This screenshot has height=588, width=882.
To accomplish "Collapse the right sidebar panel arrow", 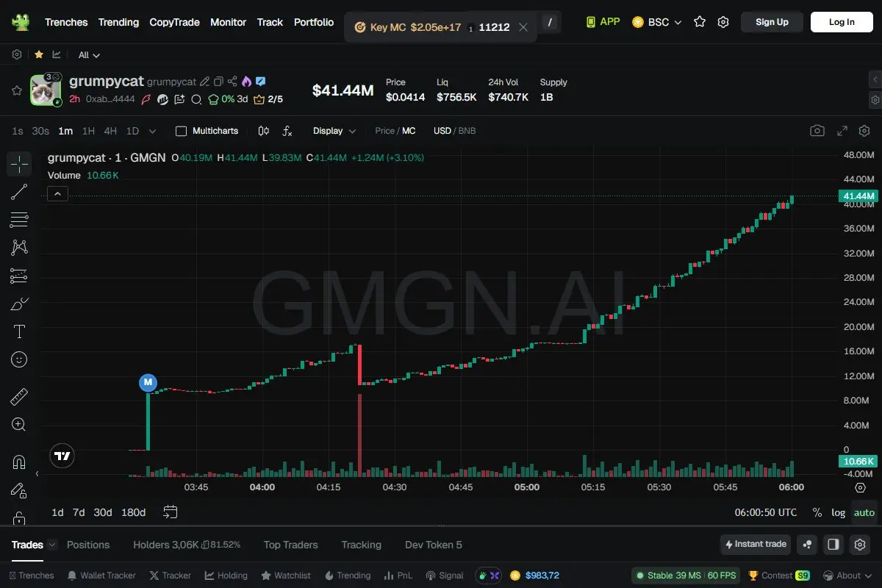I will point(875,79).
